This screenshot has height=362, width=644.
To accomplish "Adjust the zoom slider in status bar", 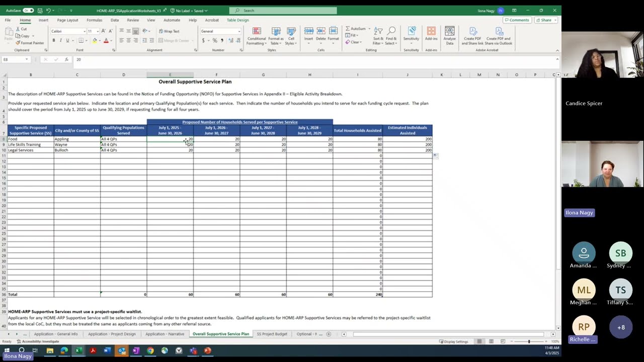I will coord(529,341).
